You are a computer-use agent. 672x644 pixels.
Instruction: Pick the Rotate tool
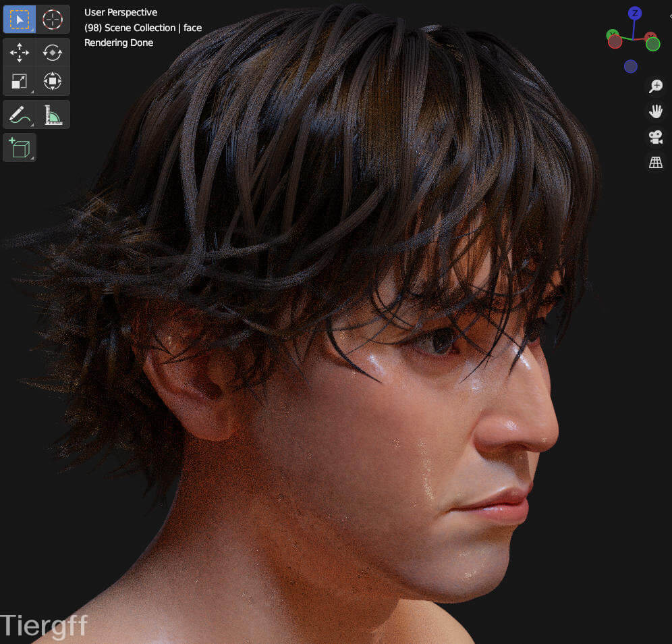[x=53, y=52]
